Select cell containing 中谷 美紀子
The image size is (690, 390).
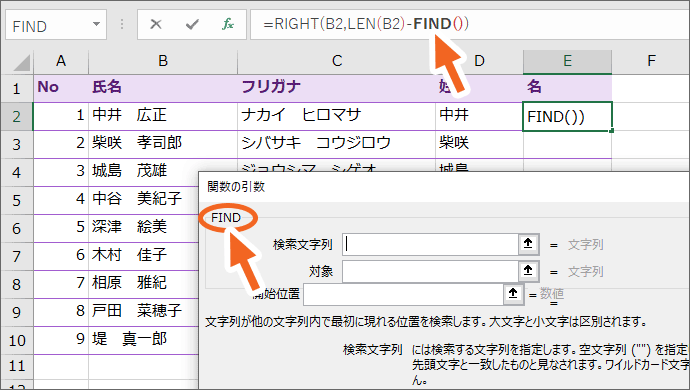tap(143, 200)
